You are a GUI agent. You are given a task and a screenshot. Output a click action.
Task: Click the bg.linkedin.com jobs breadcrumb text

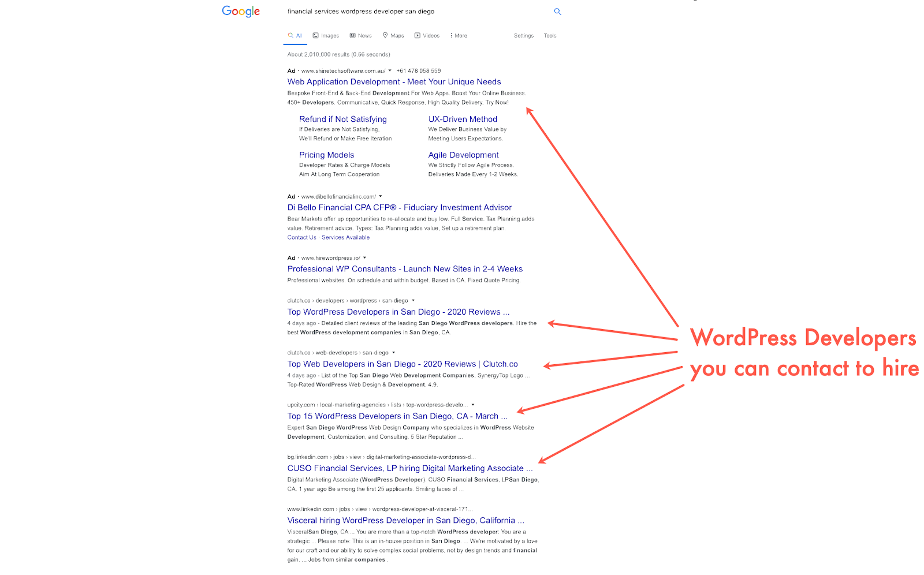(x=381, y=457)
